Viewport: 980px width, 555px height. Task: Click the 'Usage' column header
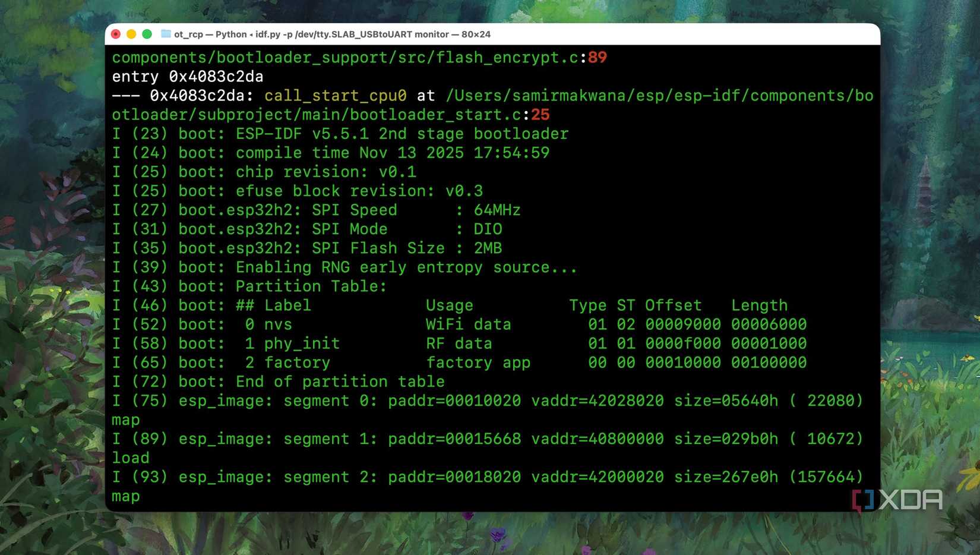pyautogui.click(x=450, y=305)
